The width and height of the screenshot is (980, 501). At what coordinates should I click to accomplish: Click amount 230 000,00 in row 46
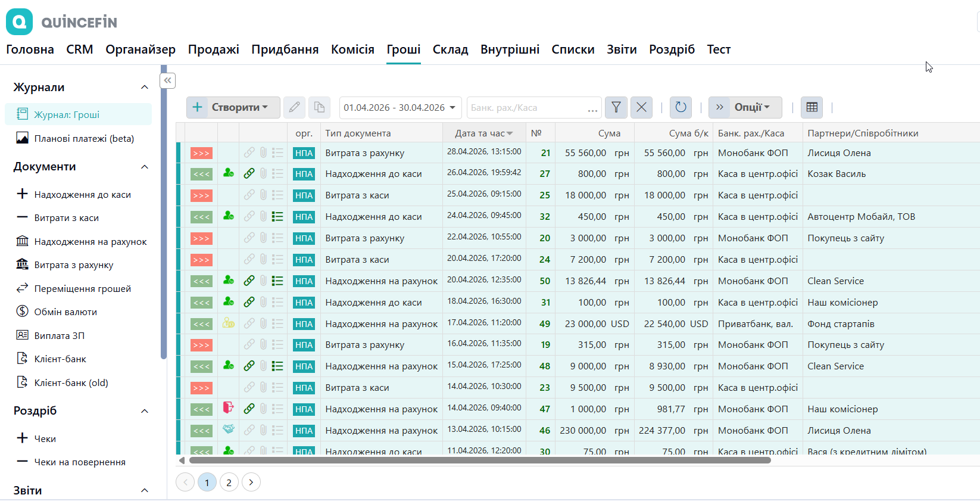pyautogui.click(x=583, y=430)
